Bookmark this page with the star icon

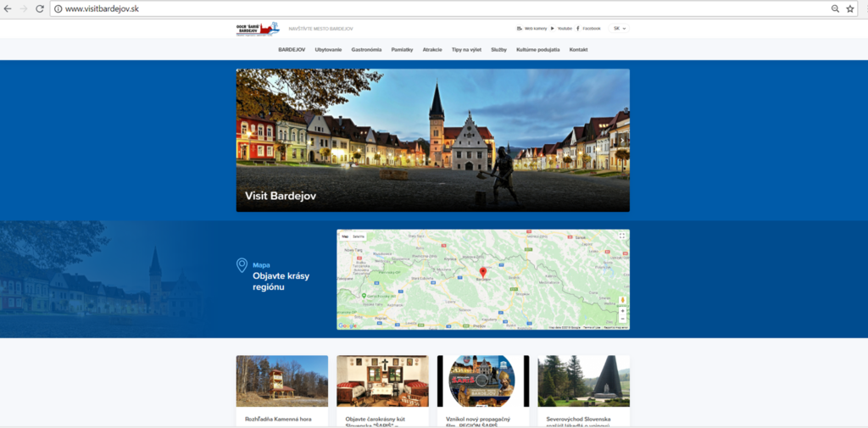[x=850, y=8]
